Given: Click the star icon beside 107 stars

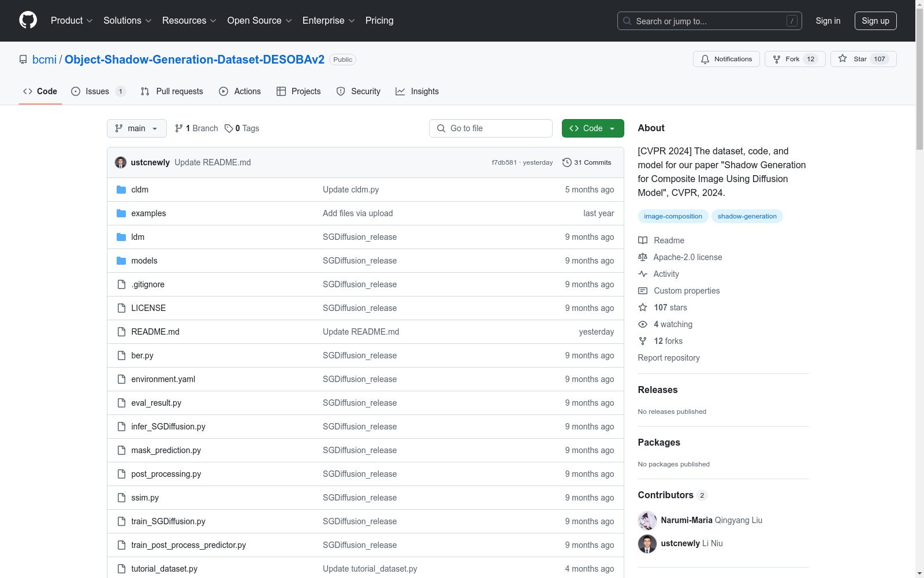Looking at the screenshot, I should (x=643, y=307).
